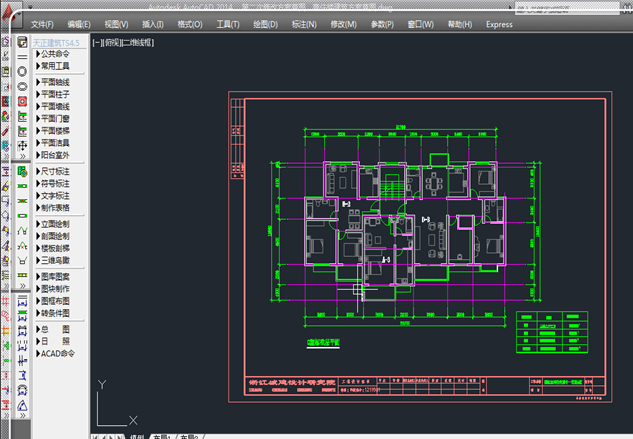
Task: Open the 标注(N) menu
Action: pyautogui.click(x=304, y=25)
